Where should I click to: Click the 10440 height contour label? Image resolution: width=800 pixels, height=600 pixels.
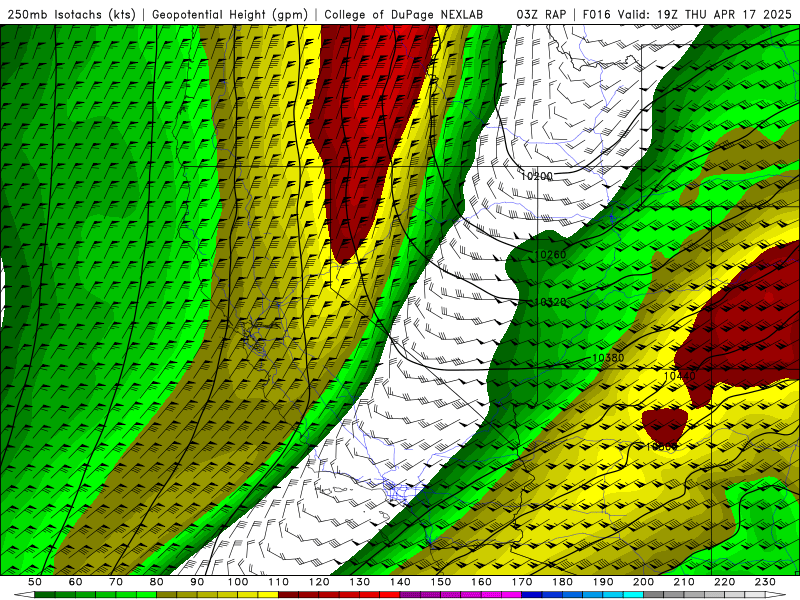click(x=680, y=376)
